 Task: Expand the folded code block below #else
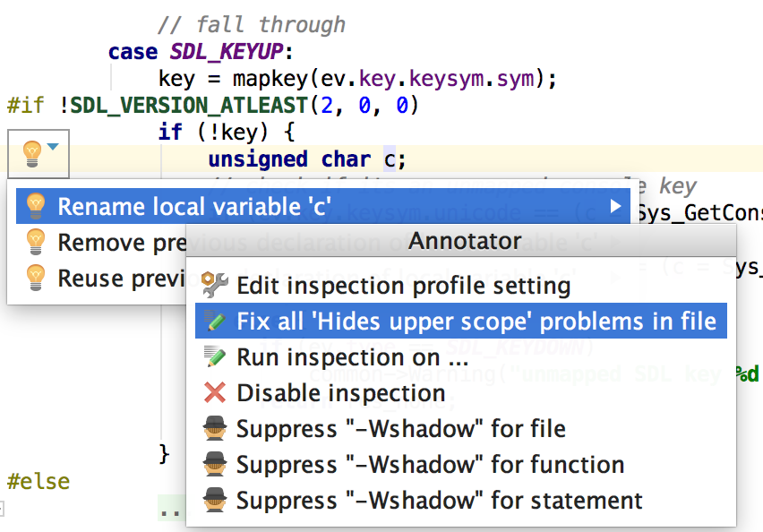click(x=168, y=510)
